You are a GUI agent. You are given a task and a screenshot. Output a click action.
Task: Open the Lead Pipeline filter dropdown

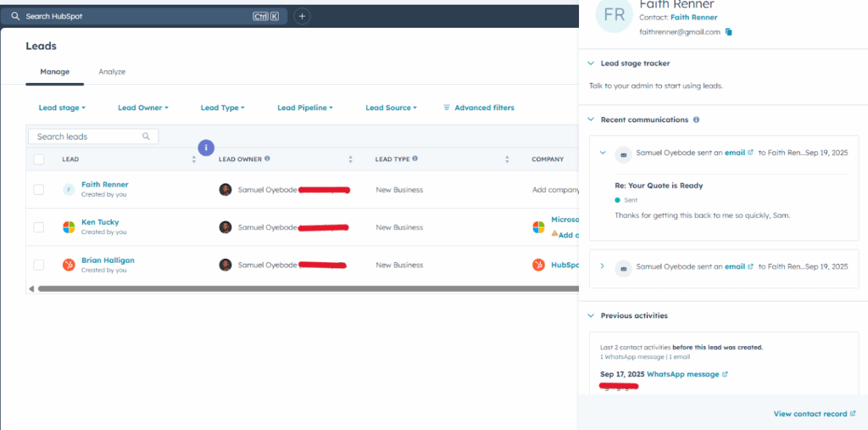pyautogui.click(x=304, y=108)
